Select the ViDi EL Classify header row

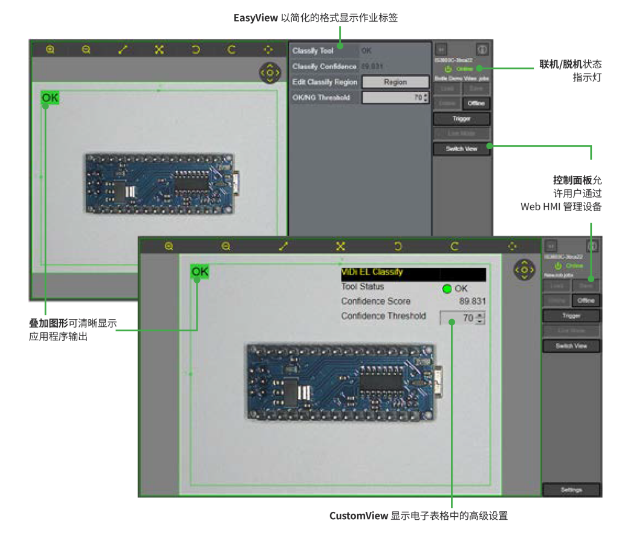[x=412, y=272]
